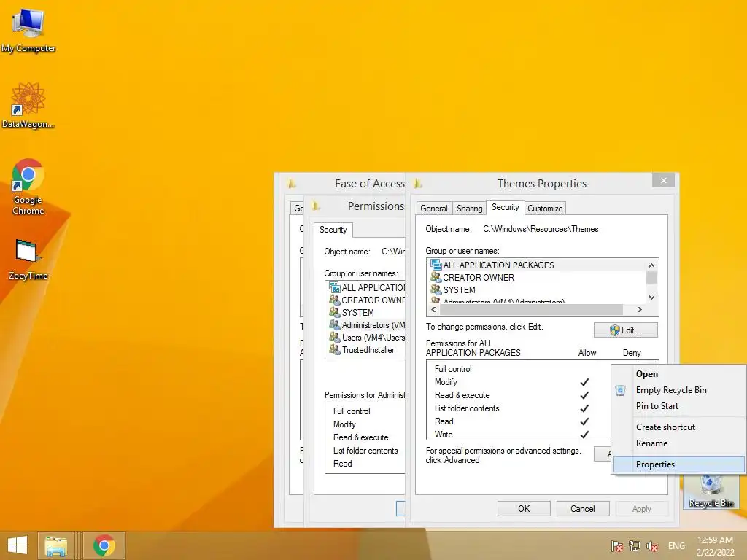Open Chrome from the taskbar
This screenshot has width=747, height=560.
[104, 545]
